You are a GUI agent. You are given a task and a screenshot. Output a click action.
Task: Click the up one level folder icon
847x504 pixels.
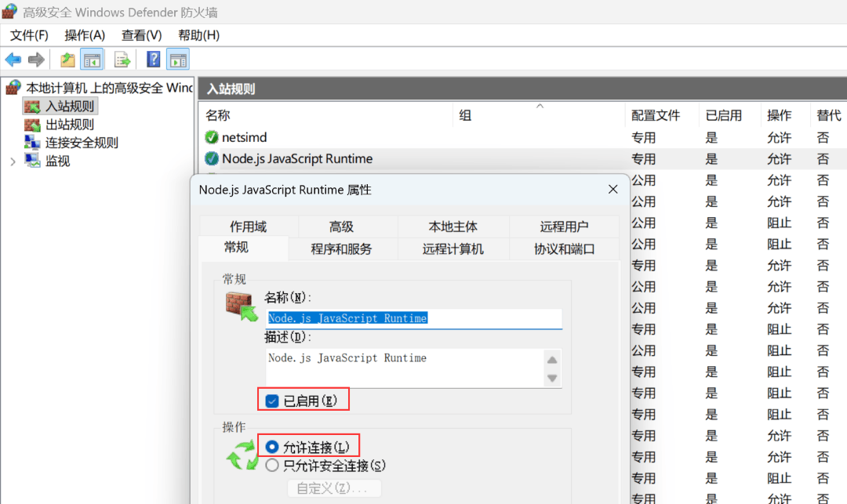coord(67,60)
